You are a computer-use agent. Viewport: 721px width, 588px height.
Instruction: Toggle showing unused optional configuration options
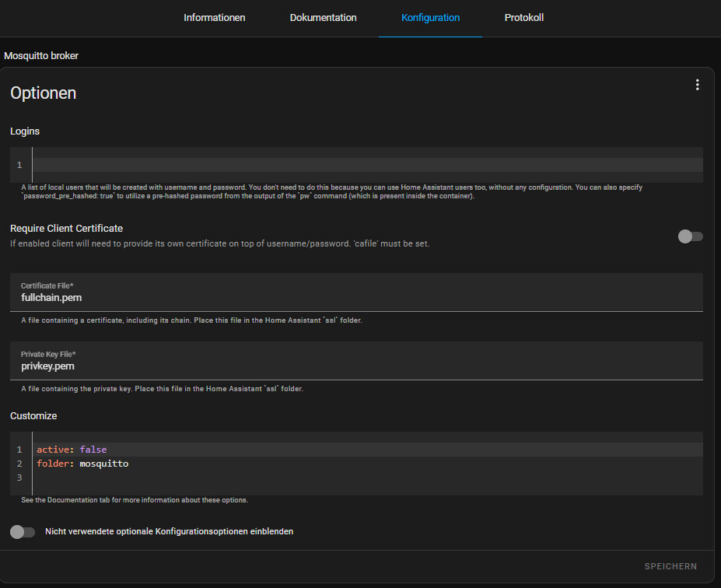(x=23, y=532)
